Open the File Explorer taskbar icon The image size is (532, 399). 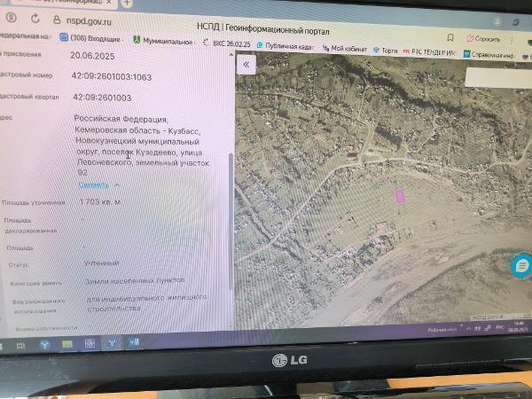67,344
